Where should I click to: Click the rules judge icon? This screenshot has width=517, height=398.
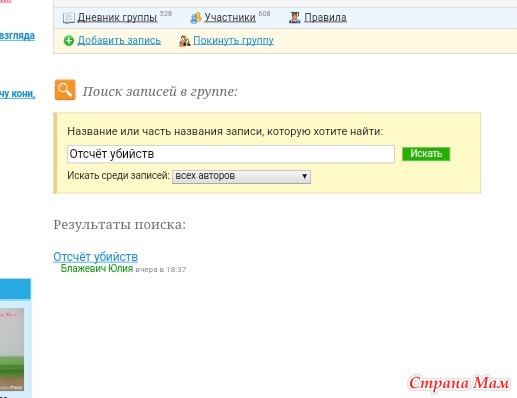(x=294, y=17)
